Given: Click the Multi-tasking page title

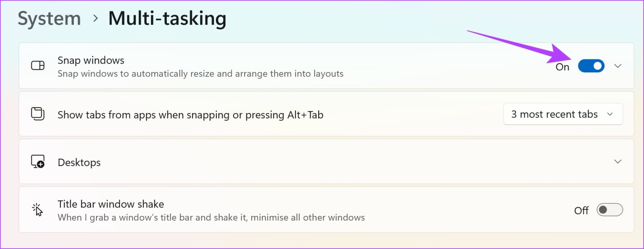Looking at the screenshot, I should [166, 18].
